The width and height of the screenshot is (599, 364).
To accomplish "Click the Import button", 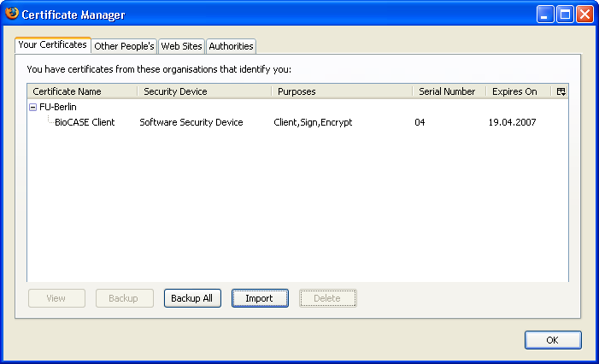I will tap(260, 298).
